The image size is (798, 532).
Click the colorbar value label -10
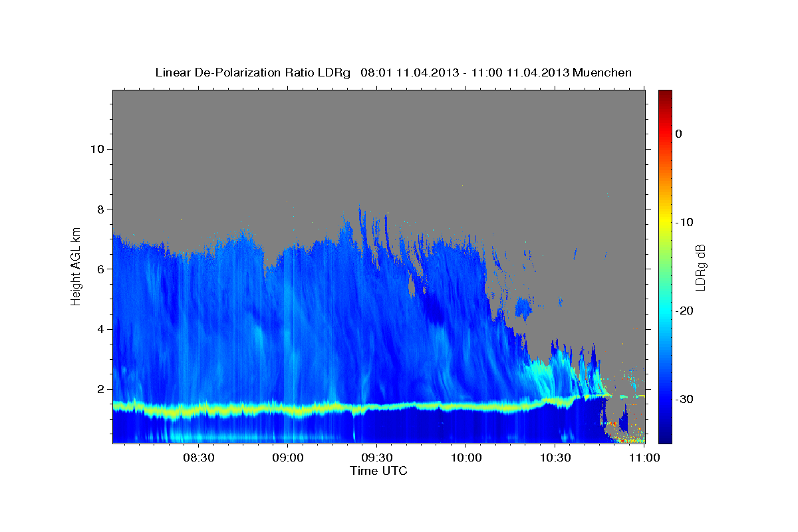click(685, 222)
